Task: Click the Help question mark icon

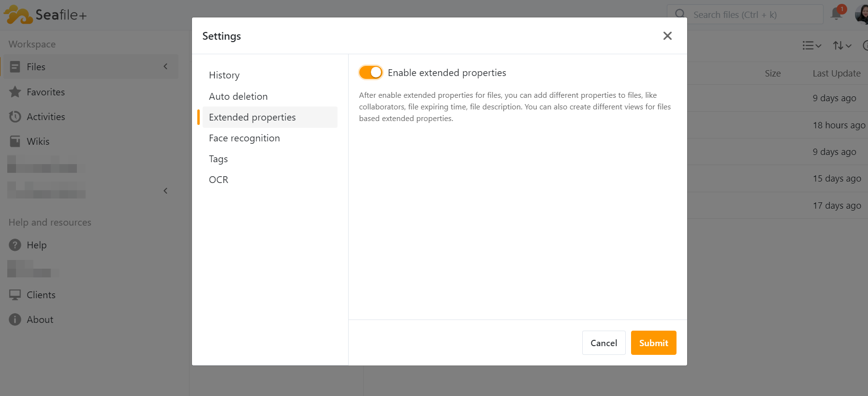Action: tap(15, 245)
